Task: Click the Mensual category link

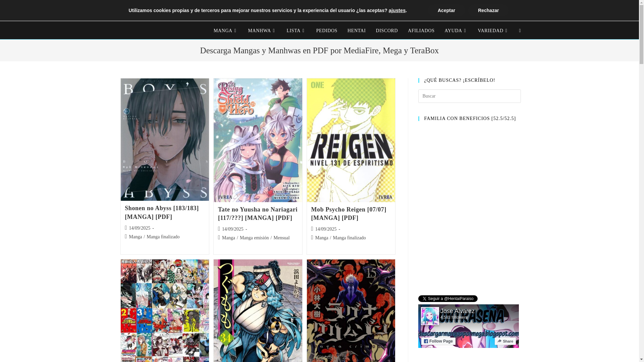Action: pos(281,238)
